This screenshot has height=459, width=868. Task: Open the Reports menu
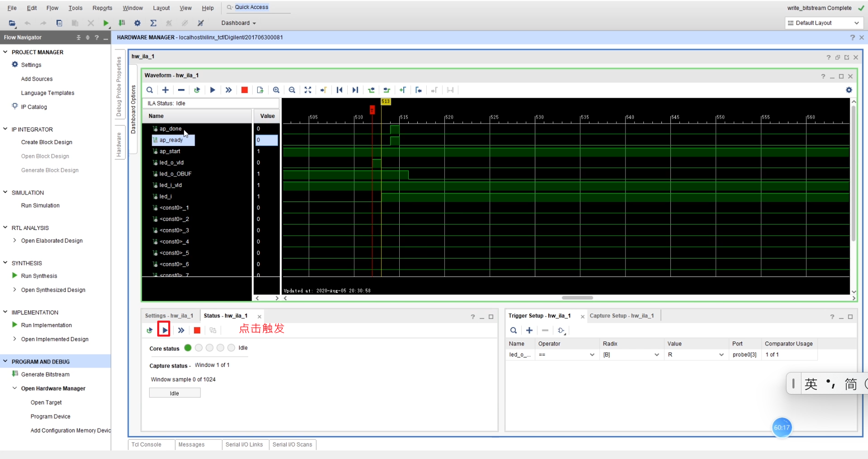pos(103,8)
